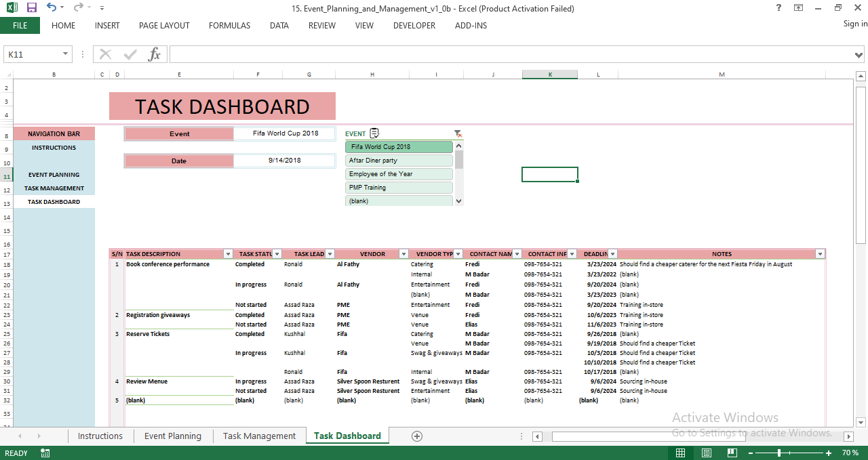Go to EVENT PLANNING in navigation bar
868x460 pixels.
(54, 175)
